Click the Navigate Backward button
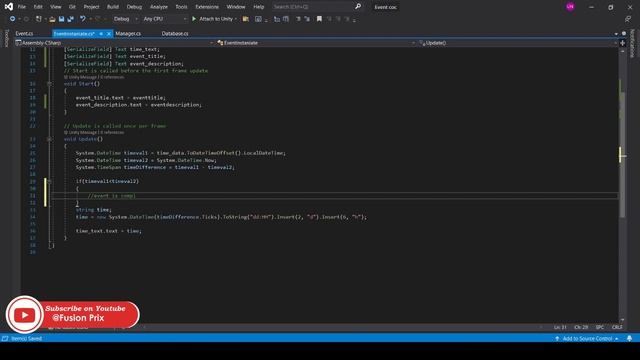Viewport: 640px width, 360px height. [x=12, y=19]
